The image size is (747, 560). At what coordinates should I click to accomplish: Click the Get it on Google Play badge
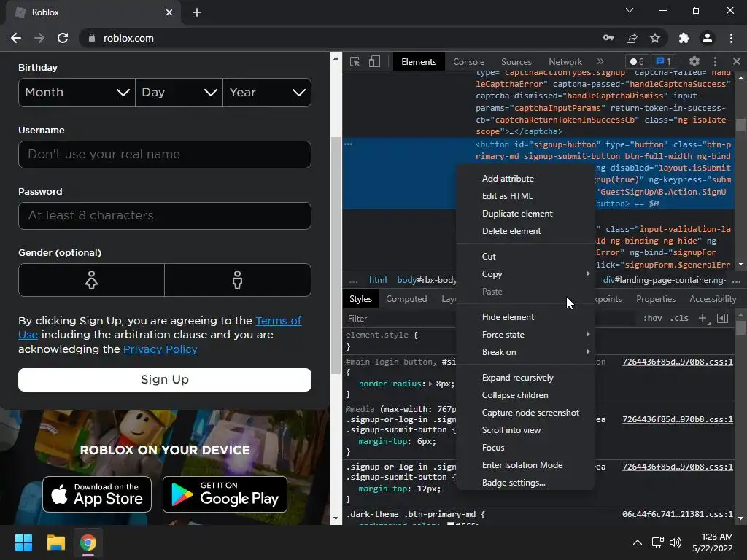(225, 495)
